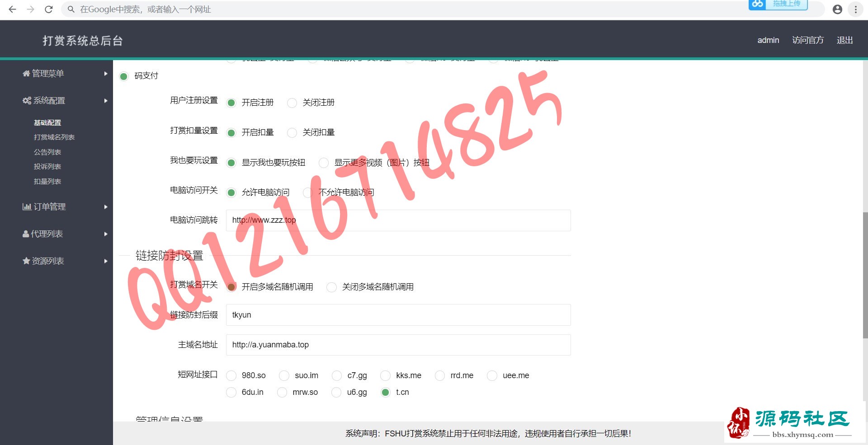Select the 关闭扣量 radio button

click(x=292, y=132)
